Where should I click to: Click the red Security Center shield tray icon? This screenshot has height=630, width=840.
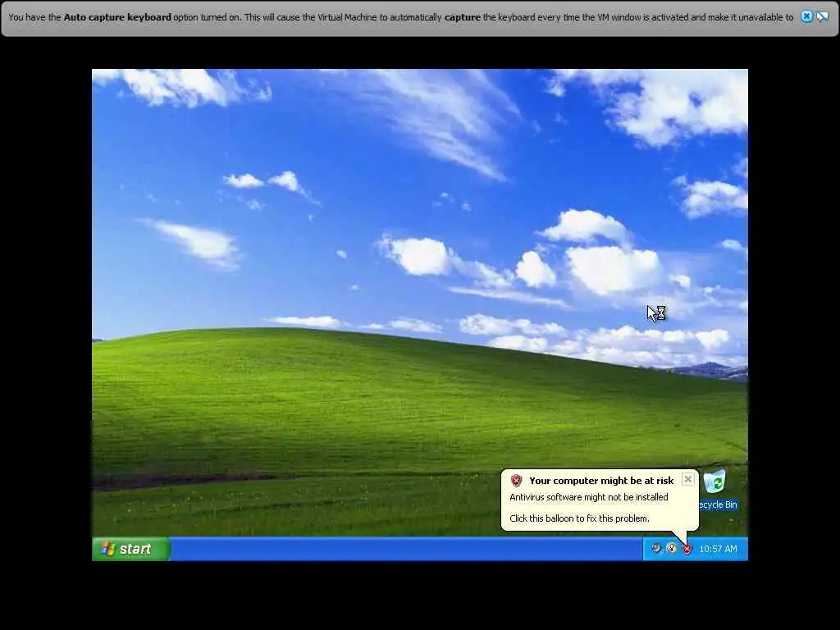[x=687, y=549]
